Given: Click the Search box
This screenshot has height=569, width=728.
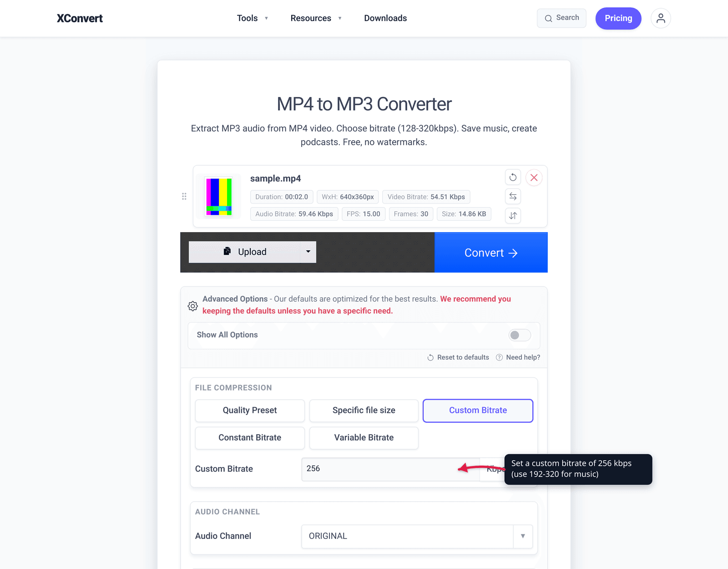Looking at the screenshot, I should (561, 18).
